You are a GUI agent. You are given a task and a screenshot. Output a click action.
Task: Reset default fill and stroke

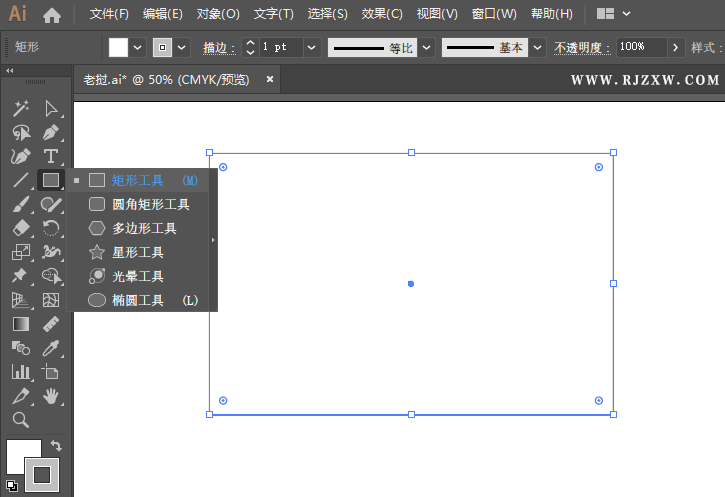pyautogui.click(x=12, y=486)
